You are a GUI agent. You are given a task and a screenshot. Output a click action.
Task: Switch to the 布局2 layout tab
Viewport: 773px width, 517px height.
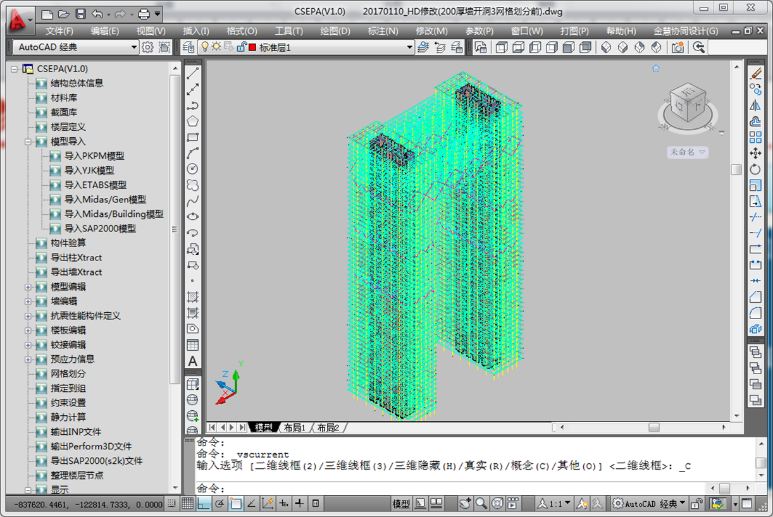pos(328,427)
